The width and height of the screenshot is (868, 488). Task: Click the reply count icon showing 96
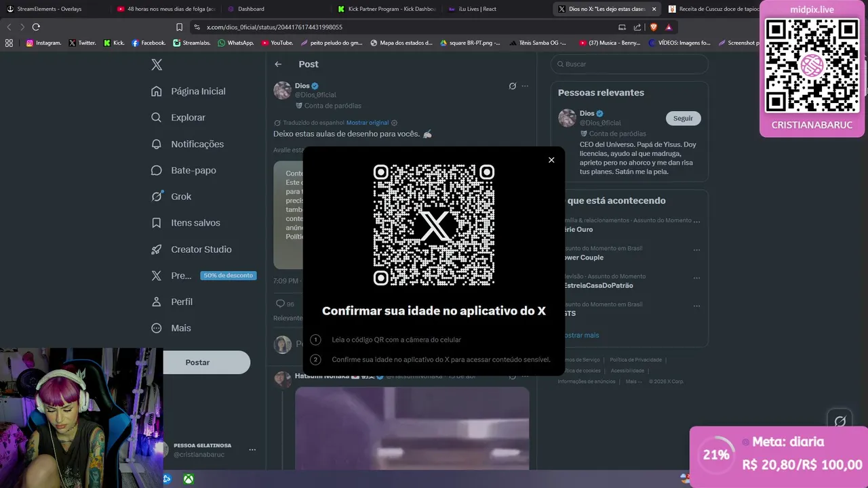click(x=280, y=304)
